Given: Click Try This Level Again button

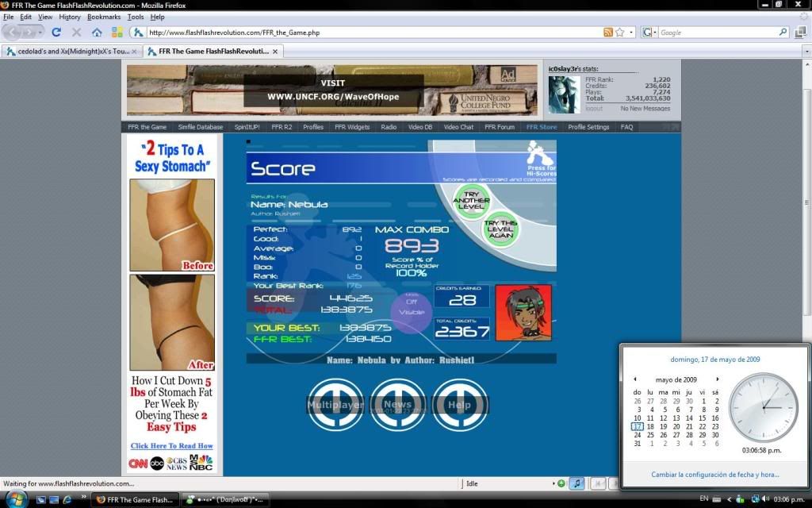Looking at the screenshot, I should point(500,229).
